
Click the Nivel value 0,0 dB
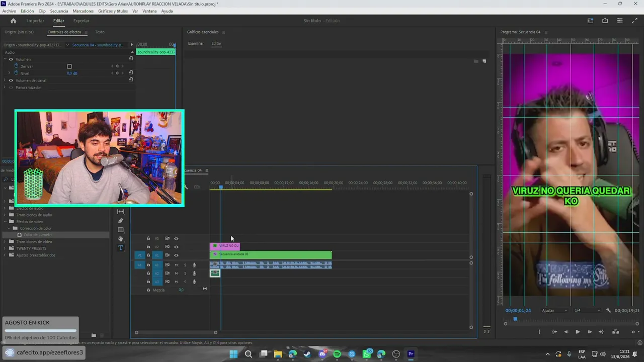(x=72, y=73)
